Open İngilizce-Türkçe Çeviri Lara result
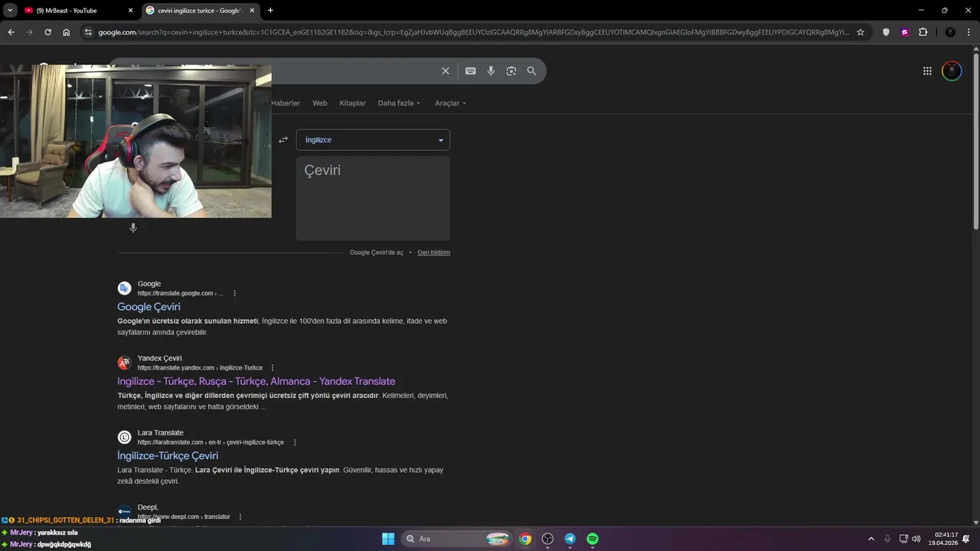Screen dimensions: 980x551 168,455
